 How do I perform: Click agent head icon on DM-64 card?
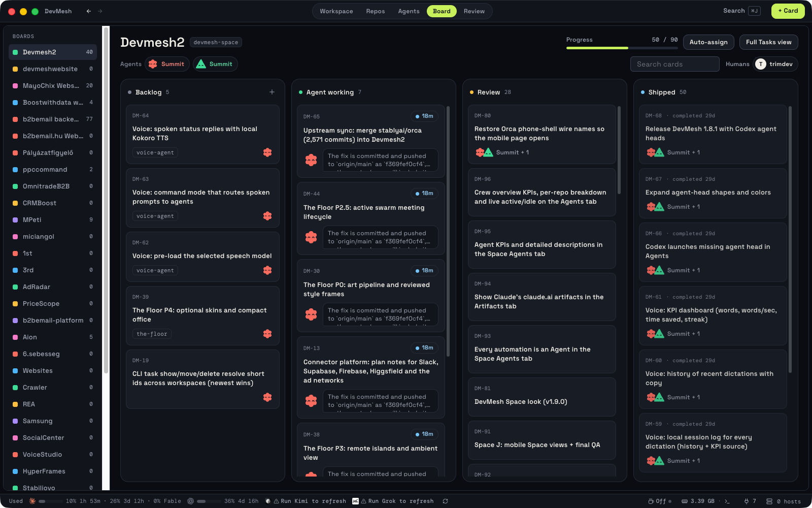(x=267, y=152)
